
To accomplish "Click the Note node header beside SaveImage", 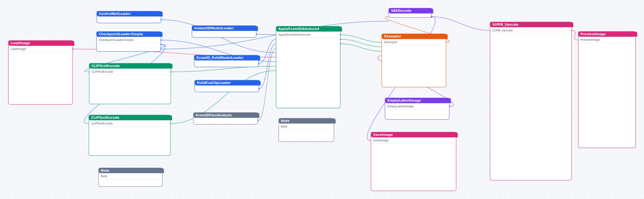I will click(x=307, y=121).
